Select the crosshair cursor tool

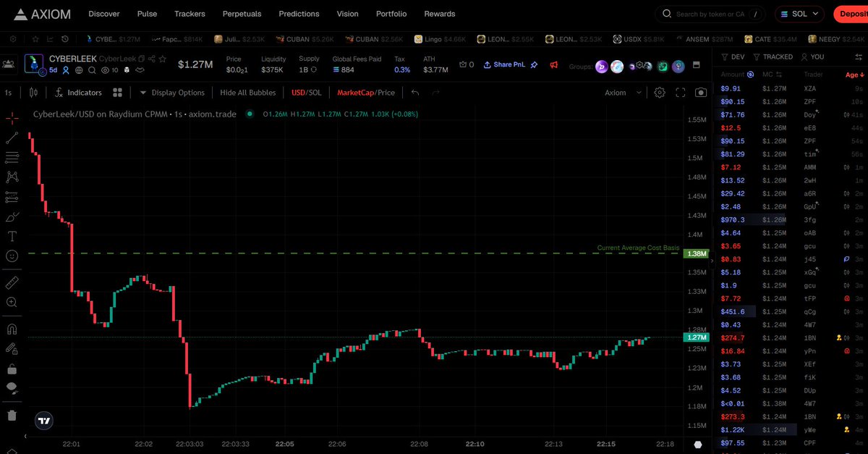click(x=12, y=117)
